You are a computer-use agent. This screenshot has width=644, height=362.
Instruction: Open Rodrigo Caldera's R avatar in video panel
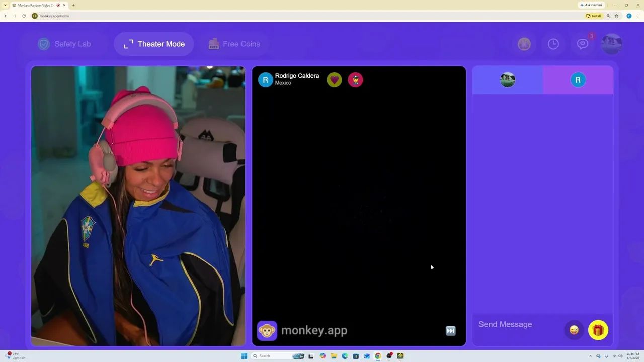point(265,80)
